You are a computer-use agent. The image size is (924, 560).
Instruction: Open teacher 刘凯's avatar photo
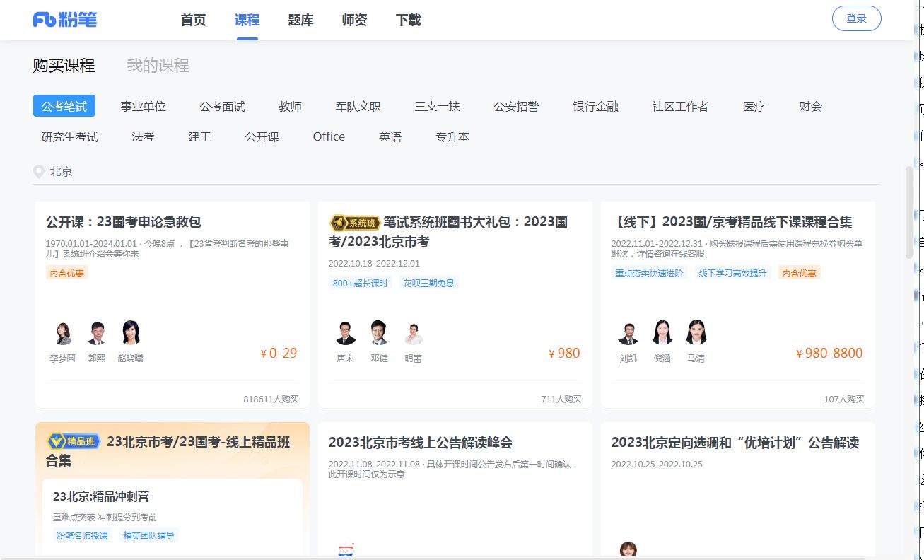[628, 333]
